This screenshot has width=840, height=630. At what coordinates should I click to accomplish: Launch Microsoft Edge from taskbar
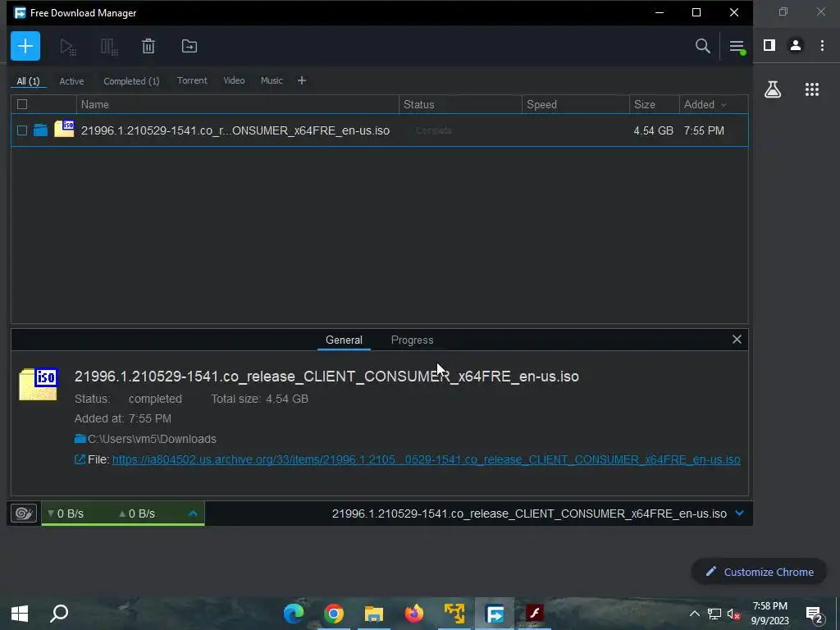click(294, 614)
